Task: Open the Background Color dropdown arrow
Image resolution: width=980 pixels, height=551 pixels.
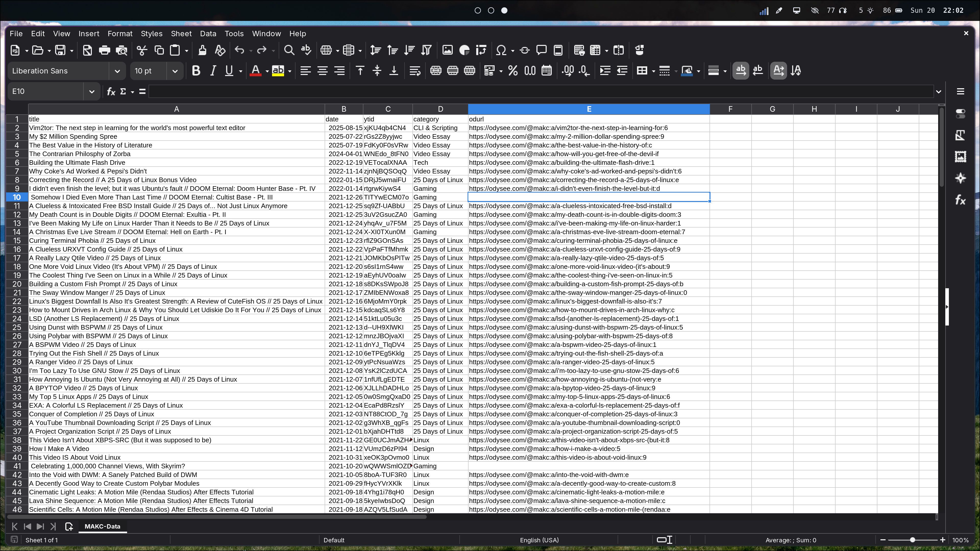Action: tap(289, 71)
